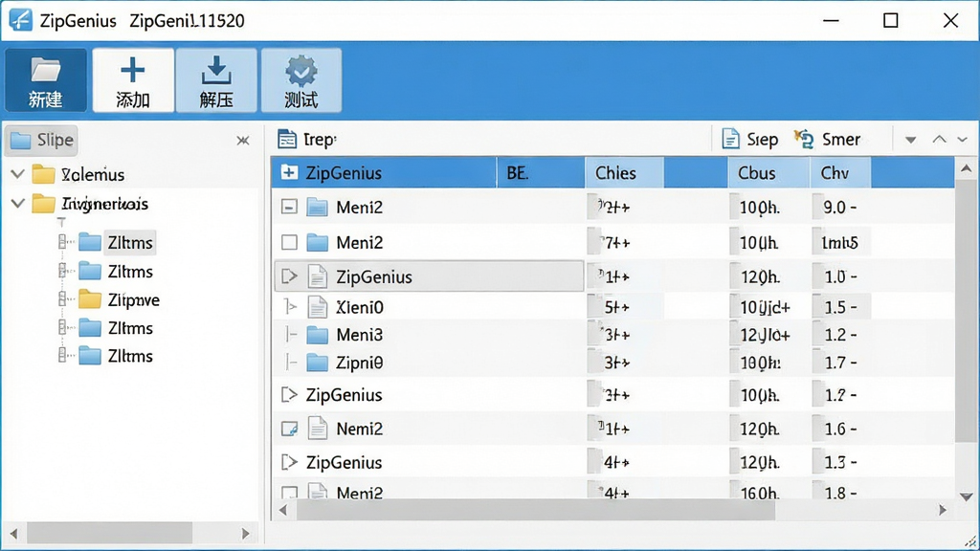The image size is (980, 551).
Task: Select the Slipe panel tab
Action: 42,140
